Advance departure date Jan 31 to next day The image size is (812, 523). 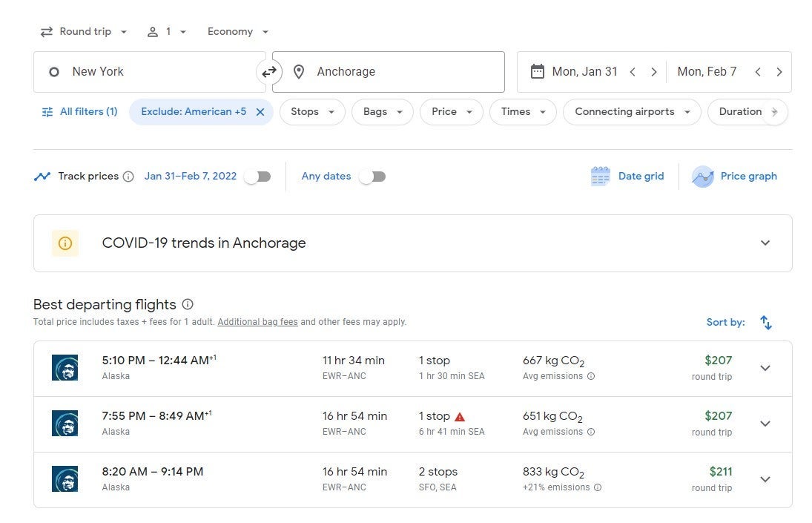point(653,72)
